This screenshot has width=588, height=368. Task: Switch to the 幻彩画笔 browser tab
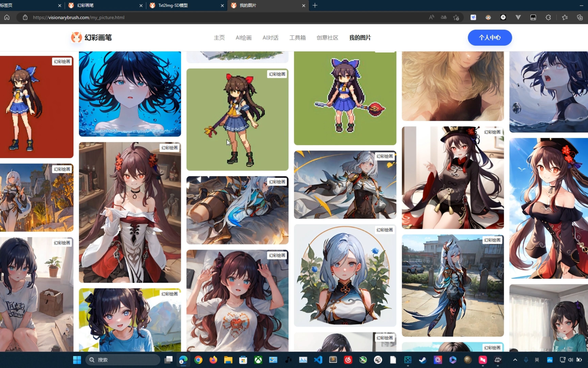click(x=105, y=5)
